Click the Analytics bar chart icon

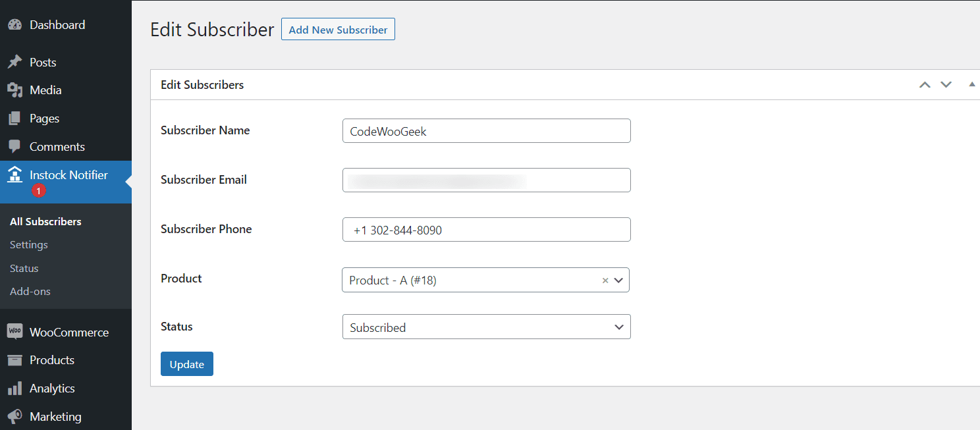point(14,389)
